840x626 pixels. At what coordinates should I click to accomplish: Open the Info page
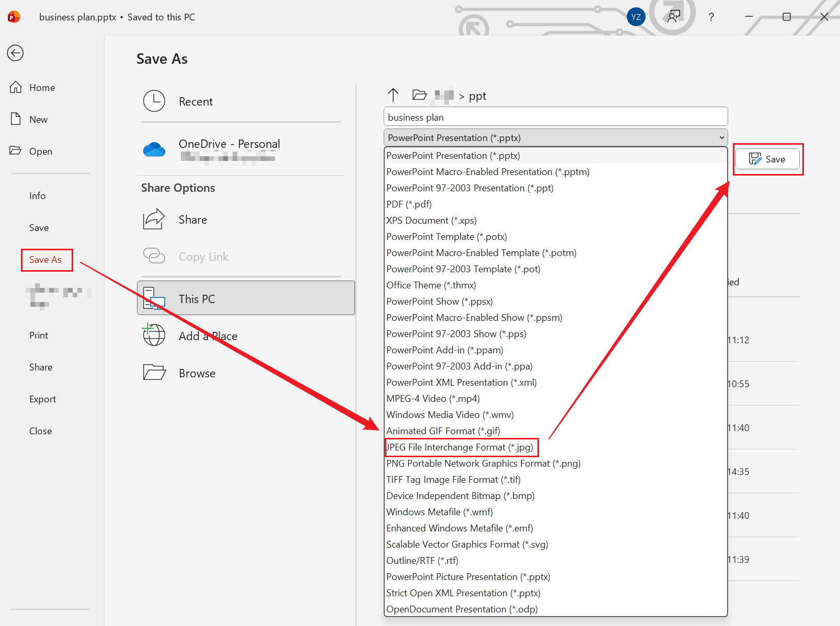37,196
